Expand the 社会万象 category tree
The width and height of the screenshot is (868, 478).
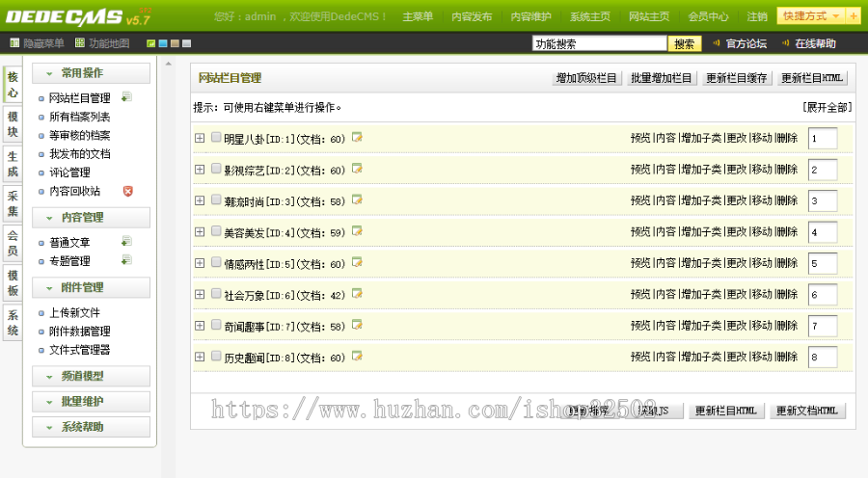pyautogui.click(x=200, y=294)
